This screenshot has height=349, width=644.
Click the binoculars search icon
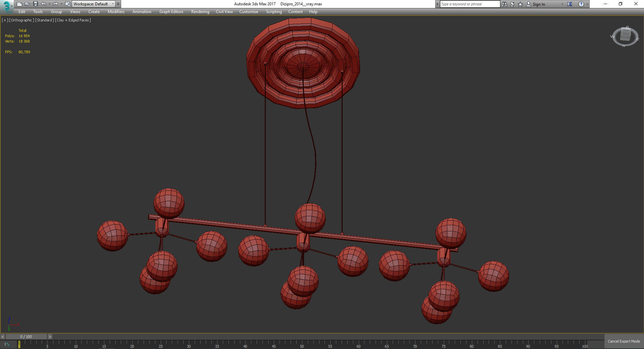pyautogui.click(x=504, y=4)
